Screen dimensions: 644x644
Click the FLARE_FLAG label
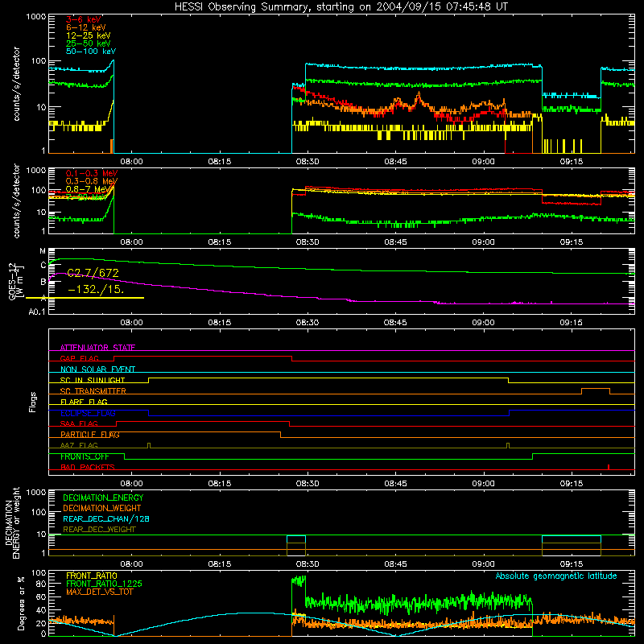point(84,402)
